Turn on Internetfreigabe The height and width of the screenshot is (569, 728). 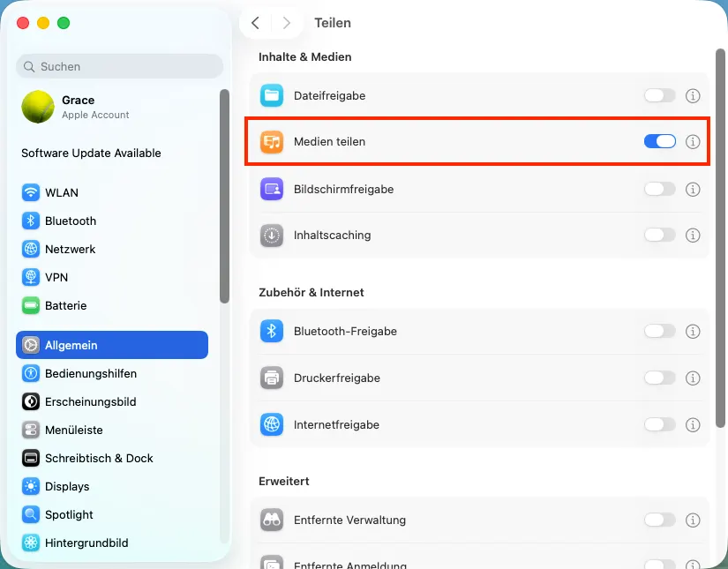(x=660, y=424)
